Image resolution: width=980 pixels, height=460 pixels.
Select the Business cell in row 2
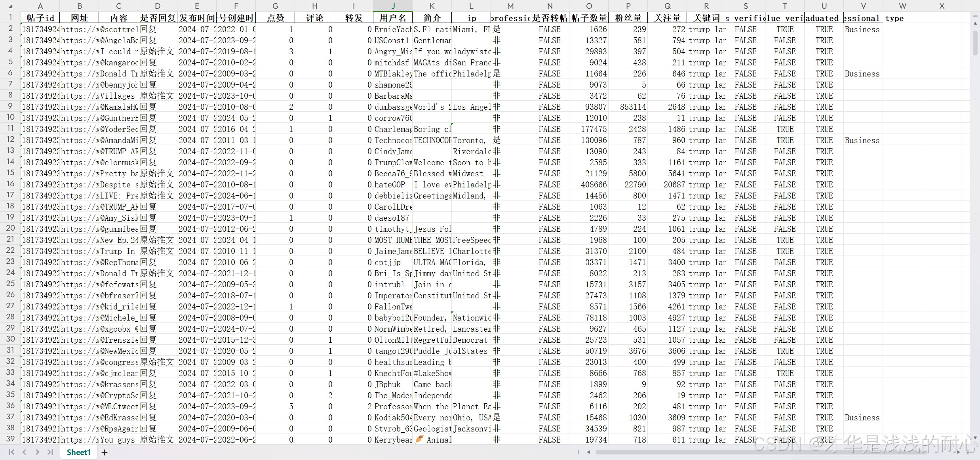tap(862, 29)
